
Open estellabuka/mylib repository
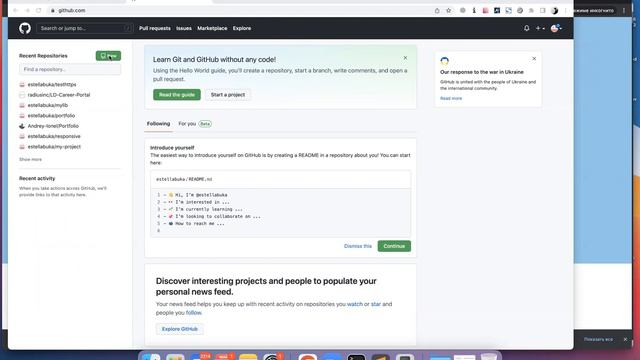tap(48, 105)
